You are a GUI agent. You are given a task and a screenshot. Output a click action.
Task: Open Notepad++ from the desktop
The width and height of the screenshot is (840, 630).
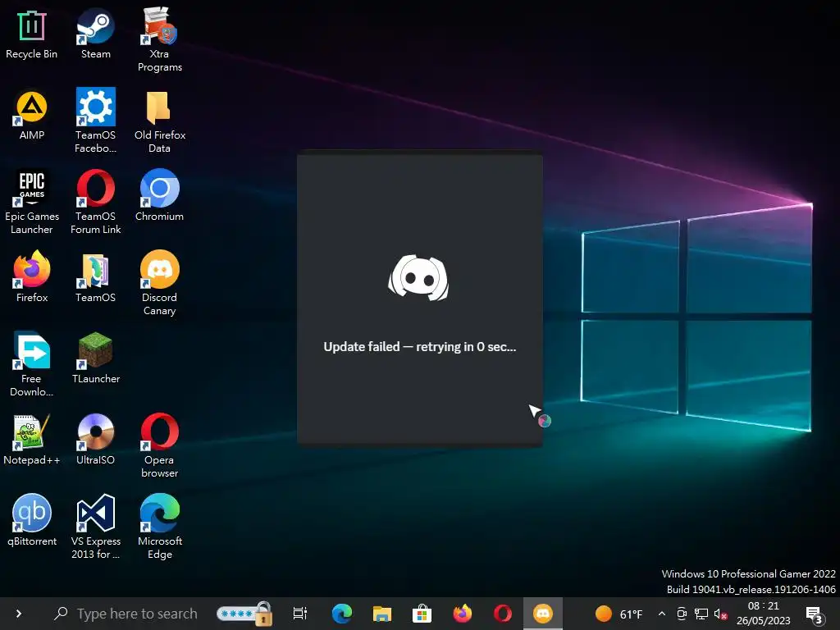click(32, 440)
